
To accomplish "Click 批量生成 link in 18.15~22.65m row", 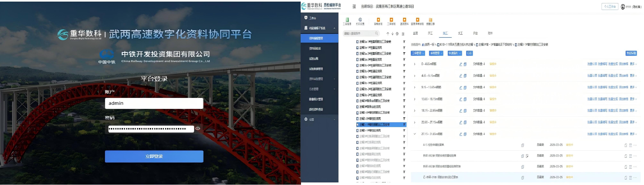I will coord(613,110).
